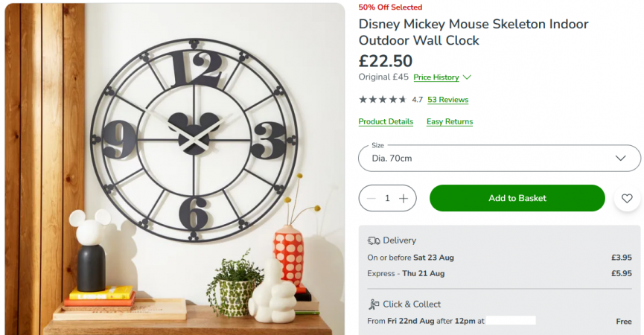Image resolution: width=644 pixels, height=335 pixels.
Task: Decrease quantity with the minus icon
Action: (372, 198)
